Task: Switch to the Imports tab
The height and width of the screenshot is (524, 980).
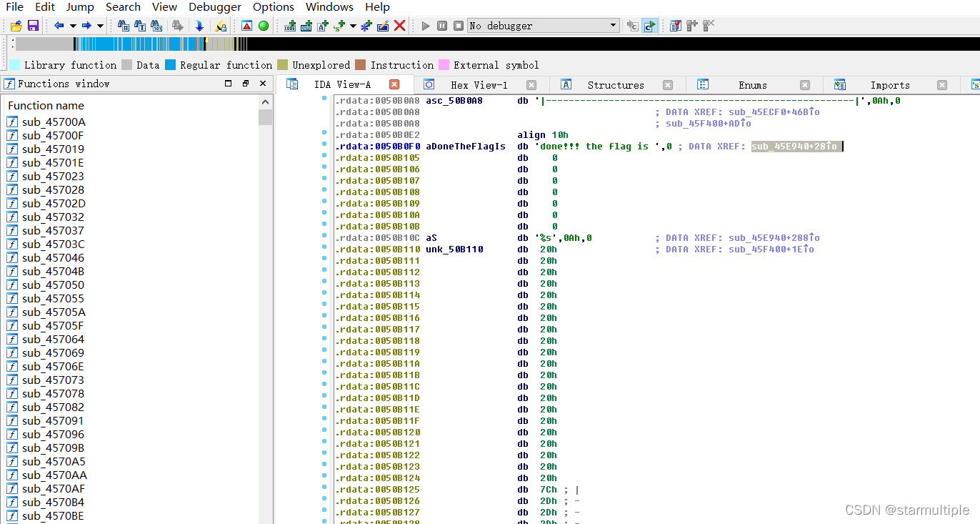Action: [x=890, y=84]
